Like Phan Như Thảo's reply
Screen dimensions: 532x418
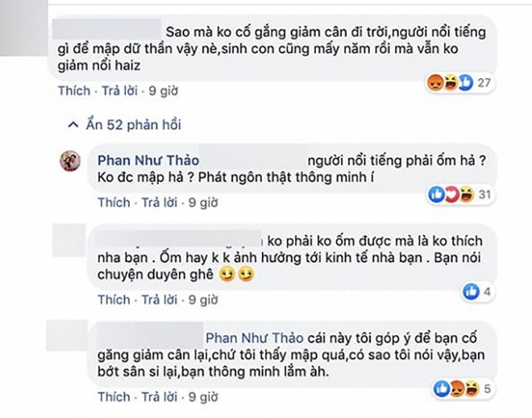point(114,202)
